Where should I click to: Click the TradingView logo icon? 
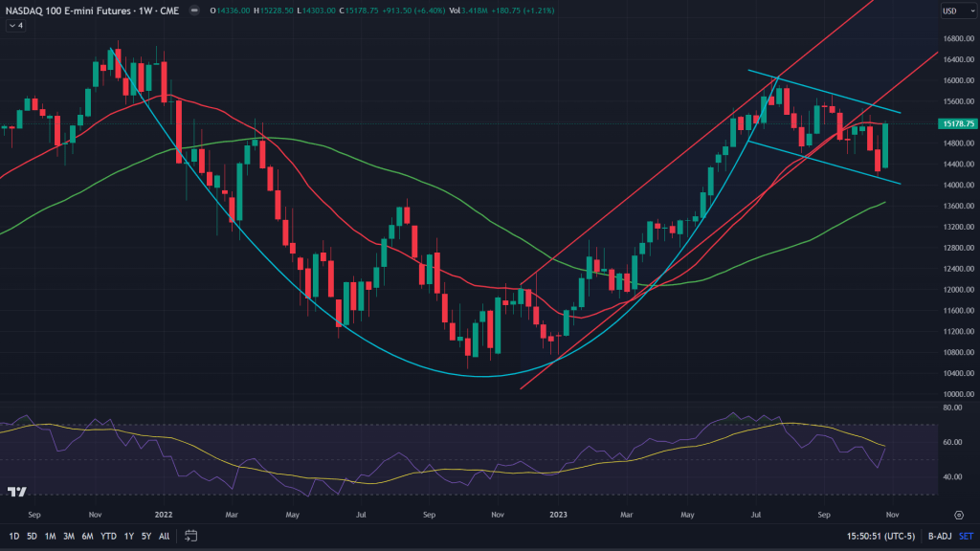(x=16, y=492)
